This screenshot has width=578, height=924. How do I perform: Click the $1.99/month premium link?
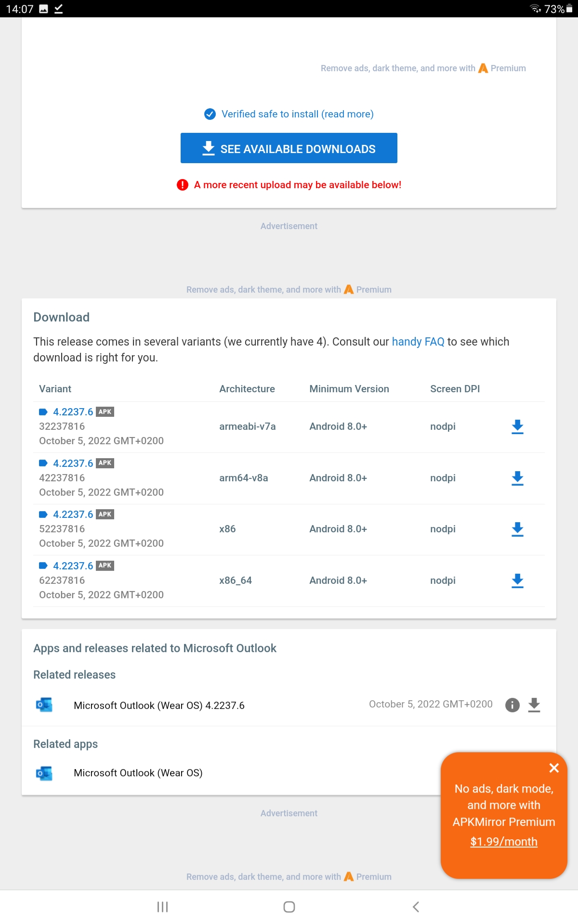click(504, 842)
